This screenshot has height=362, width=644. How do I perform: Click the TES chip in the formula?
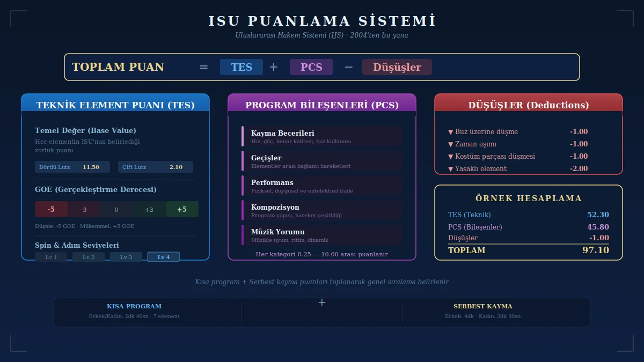click(x=241, y=67)
